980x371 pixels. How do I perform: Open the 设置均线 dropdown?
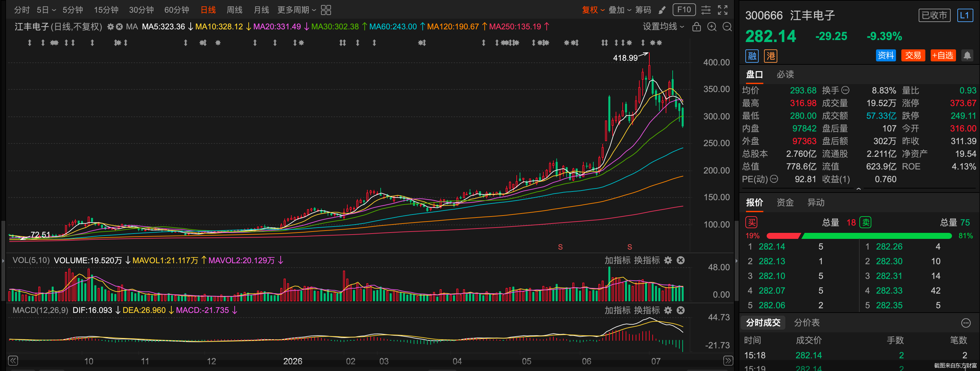(663, 27)
